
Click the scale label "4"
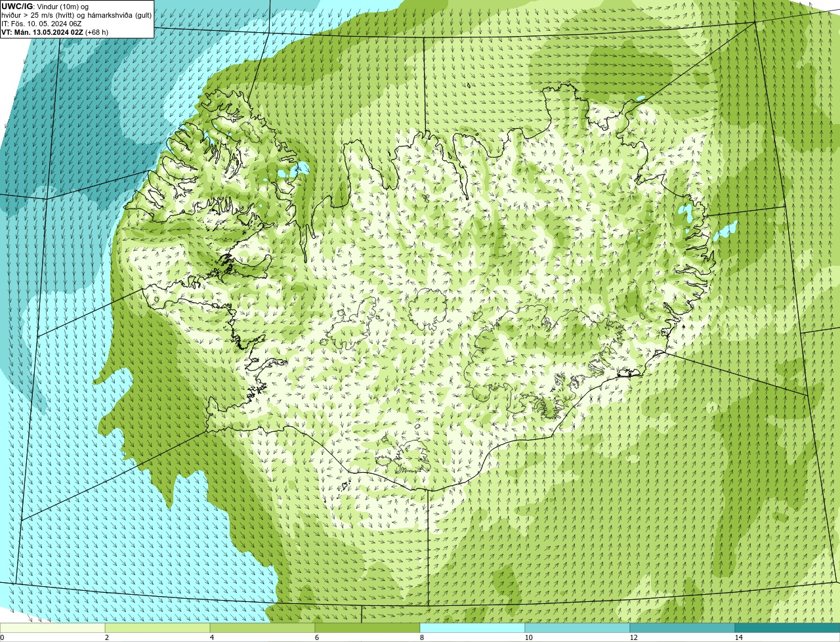[211, 637]
